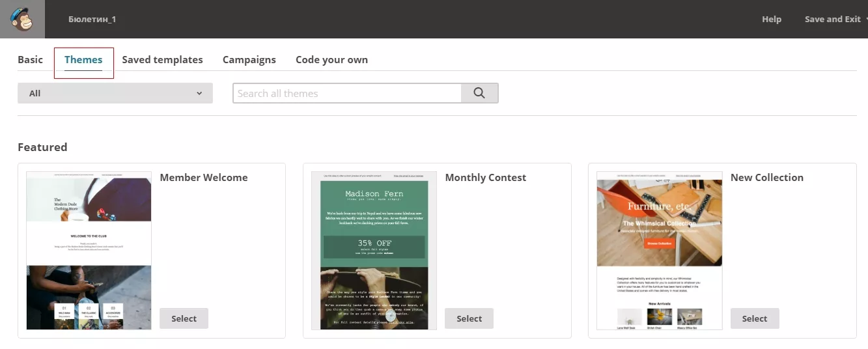The height and width of the screenshot is (349, 868).
Task: Expand the Save and Exit arrow
Action: [866, 20]
